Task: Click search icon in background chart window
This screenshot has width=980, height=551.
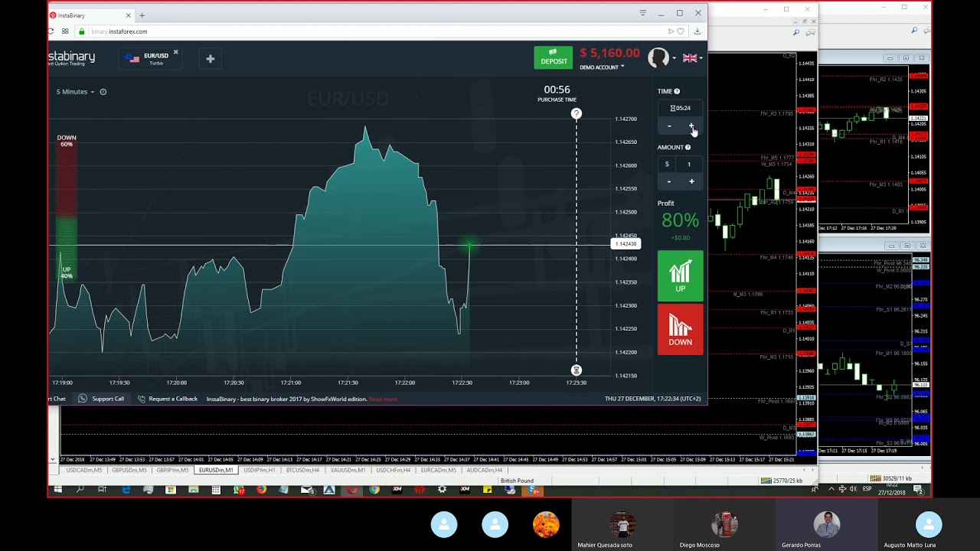Action: point(796,32)
